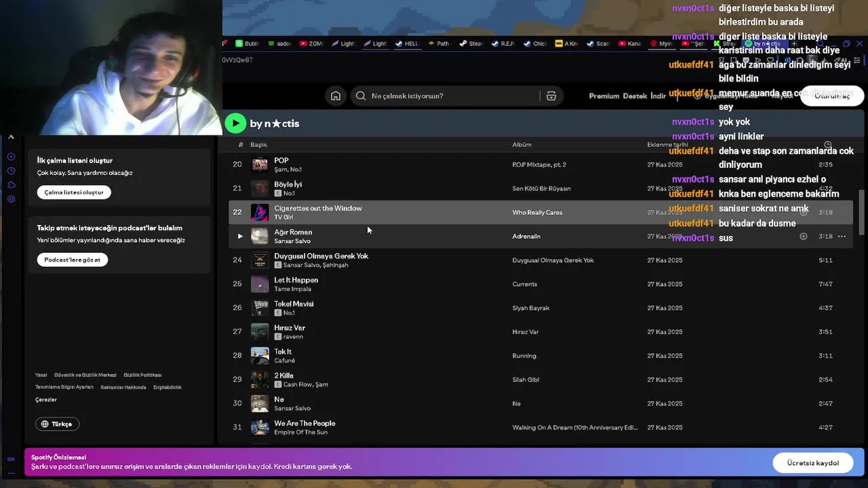Click the duration clock column header icon
This screenshot has height=488, width=868.
(x=827, y=145)
